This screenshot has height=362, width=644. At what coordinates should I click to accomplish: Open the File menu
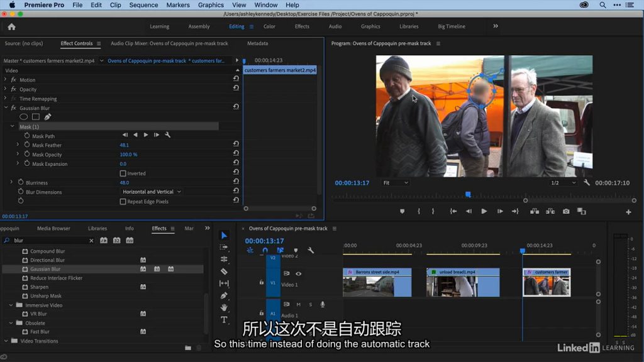pyautogui.click(x=77, y=5)
